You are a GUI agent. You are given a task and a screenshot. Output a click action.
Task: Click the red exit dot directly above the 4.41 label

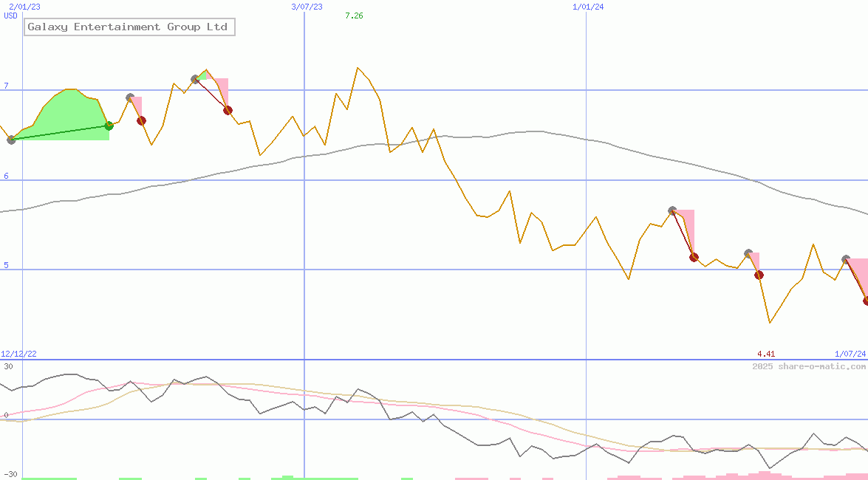[x=759, y=275]
